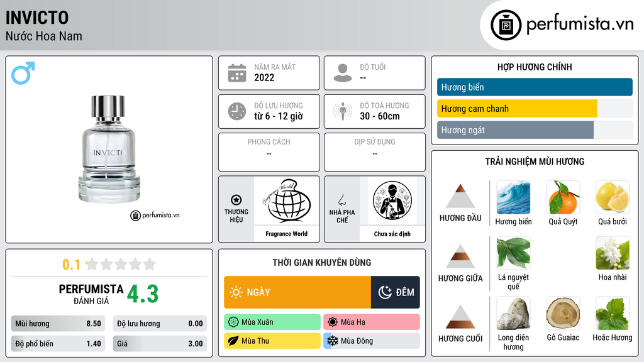Click the perfumista.vn watermark under the bottle
Image resolution: width=644 pixels, height=362 pixels.
click(x=155, y=215)
